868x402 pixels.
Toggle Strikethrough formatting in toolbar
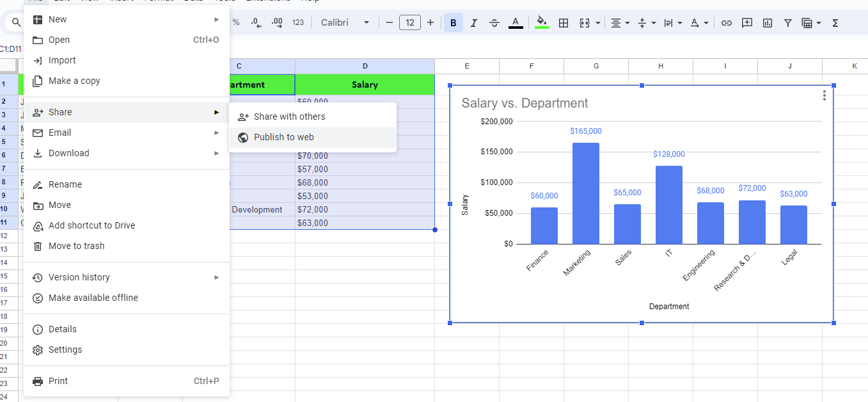[x=494, y=22]
